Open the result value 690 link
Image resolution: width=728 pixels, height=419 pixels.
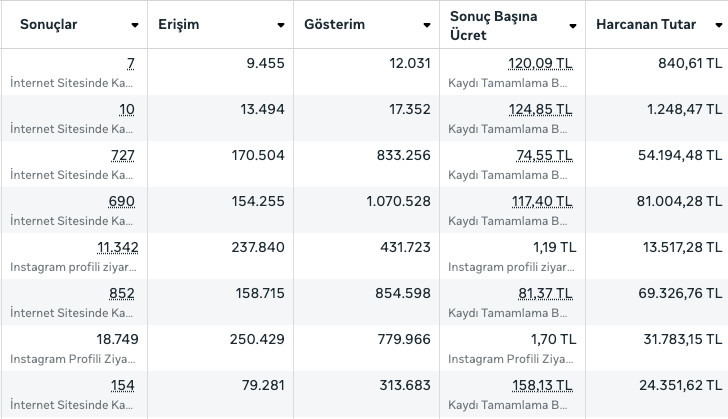121,201
